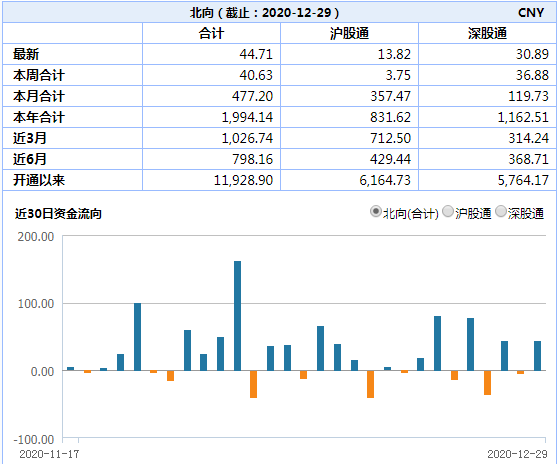Click the 沪股通 column header
This screenshot has height=464, width=557.
click(349, 33)
